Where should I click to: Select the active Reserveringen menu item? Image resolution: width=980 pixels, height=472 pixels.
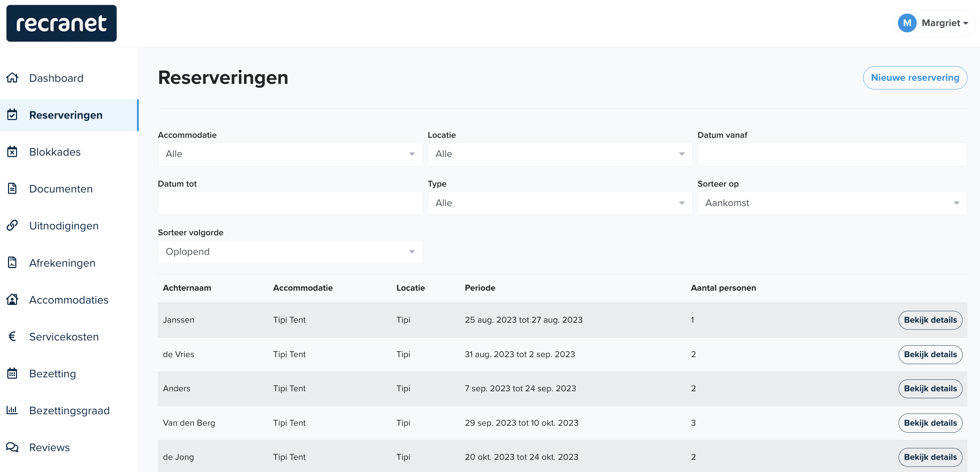[x=69, y=115]
